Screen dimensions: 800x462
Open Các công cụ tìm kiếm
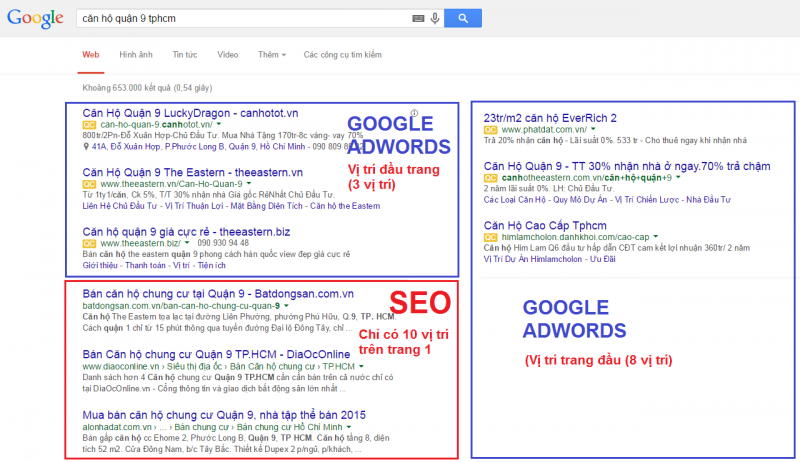click(x=342, y=55)
